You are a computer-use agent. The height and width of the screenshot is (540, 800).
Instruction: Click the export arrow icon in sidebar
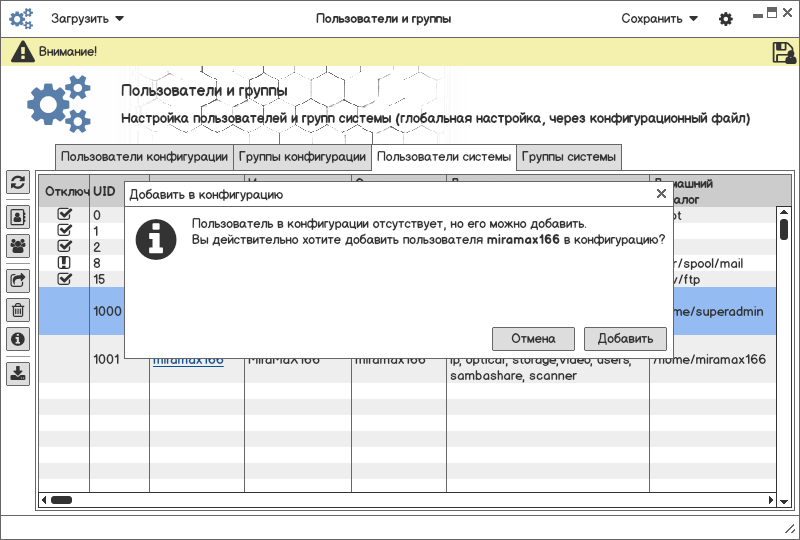pyautogui.click(x=18, y=280)
